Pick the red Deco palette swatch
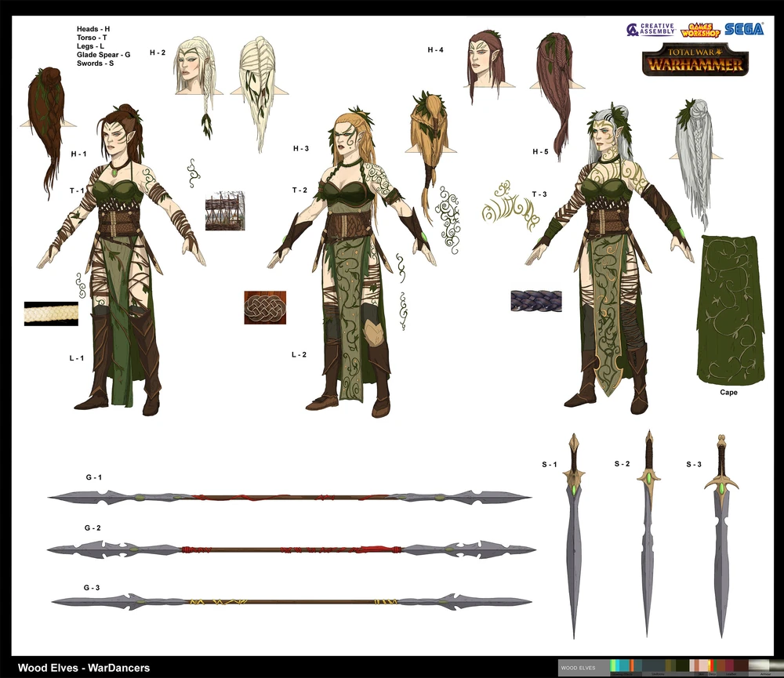Screen dimensions: 784x678 coord(711,665)
